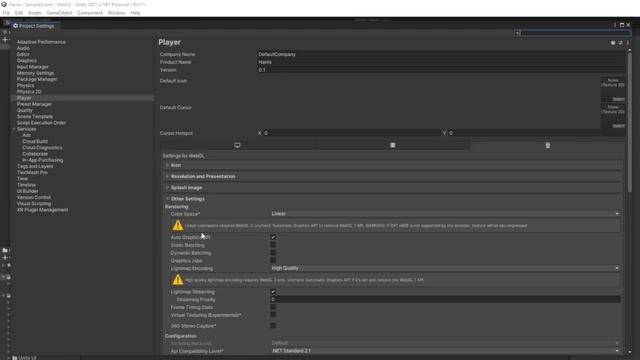Select Quality settings category
640x360 pixels.
pos(24,110)
